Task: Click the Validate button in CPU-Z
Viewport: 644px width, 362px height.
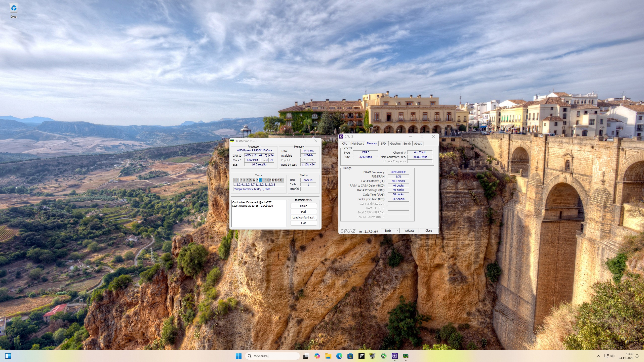Action: coord(409,231)
